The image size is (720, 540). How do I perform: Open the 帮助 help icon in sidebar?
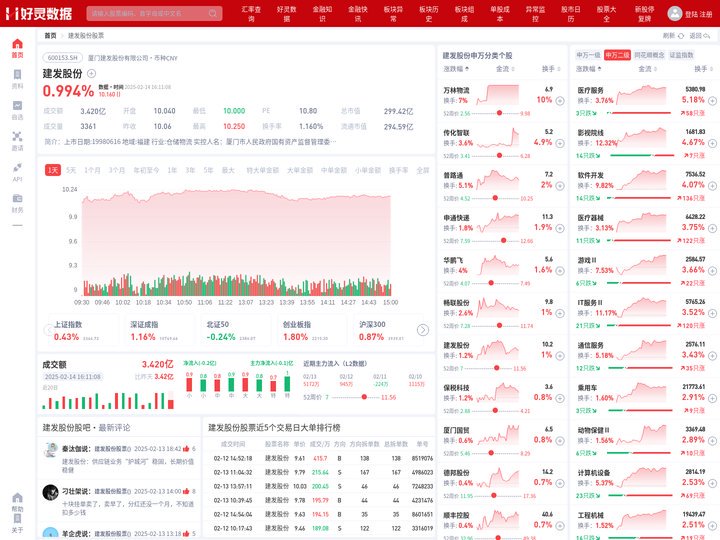tap(17, 498)
